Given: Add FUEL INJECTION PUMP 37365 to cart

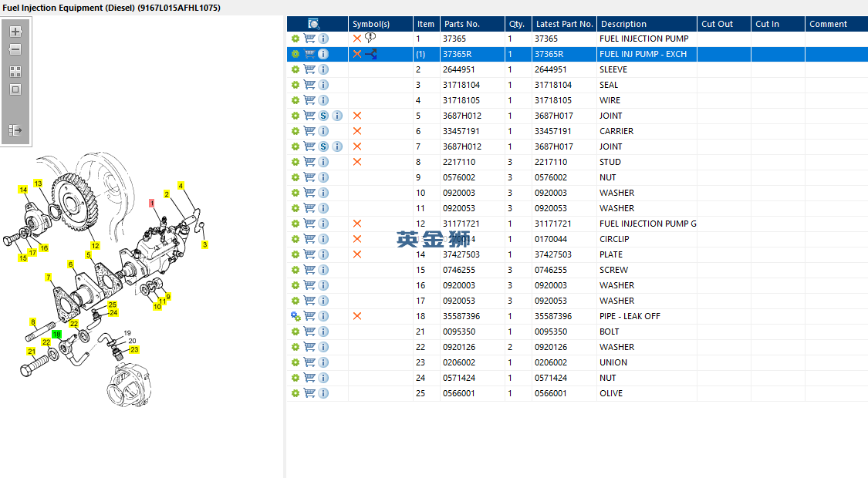Looking at the screenshot, I should coord(309,39).
